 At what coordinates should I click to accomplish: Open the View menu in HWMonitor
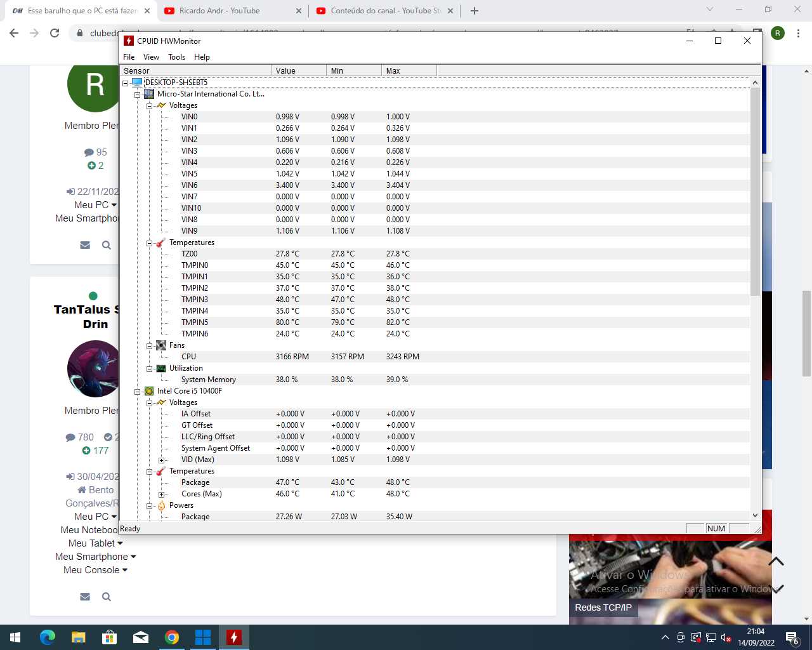151,57
